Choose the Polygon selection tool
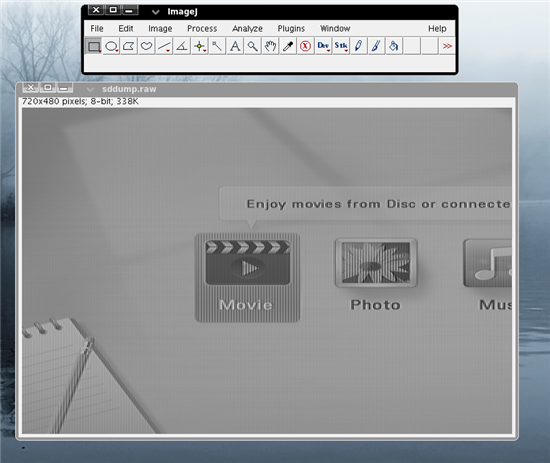Viewport: 550px width, 463px height. coord(129,46)
